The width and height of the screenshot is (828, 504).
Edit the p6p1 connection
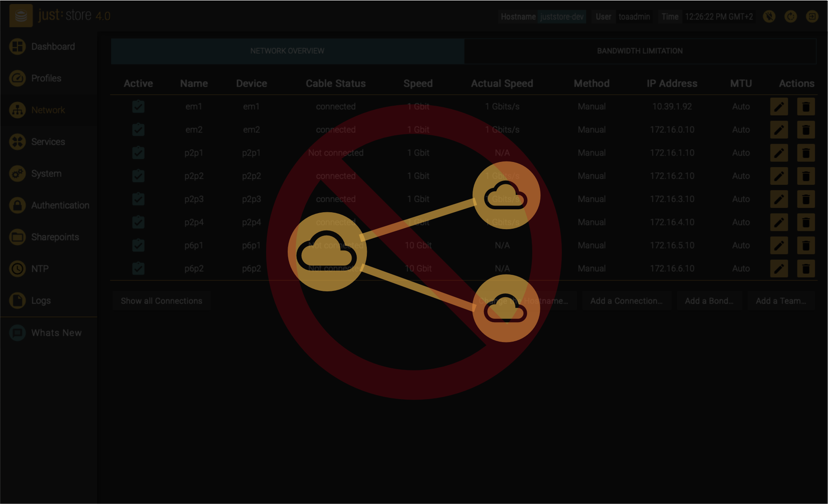click(x=779, y=245)
